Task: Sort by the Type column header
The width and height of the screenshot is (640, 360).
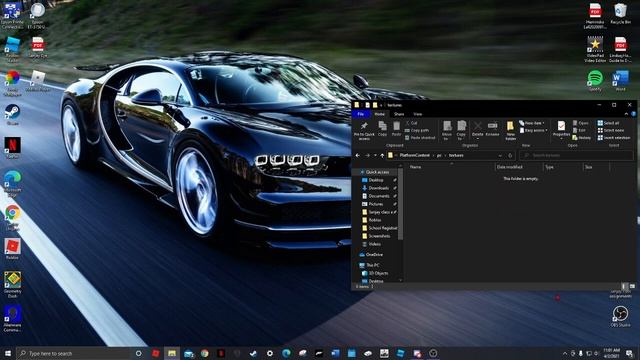Action: point(562,167)
